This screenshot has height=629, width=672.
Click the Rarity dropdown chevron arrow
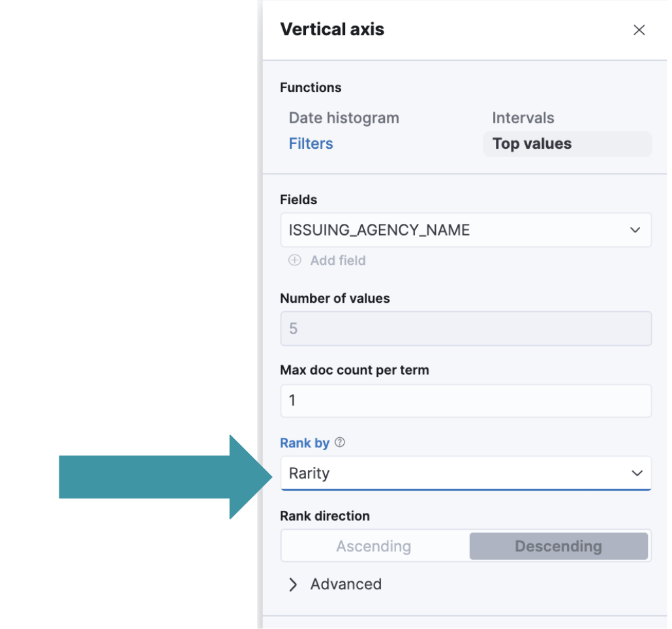(x=637, y=473)
